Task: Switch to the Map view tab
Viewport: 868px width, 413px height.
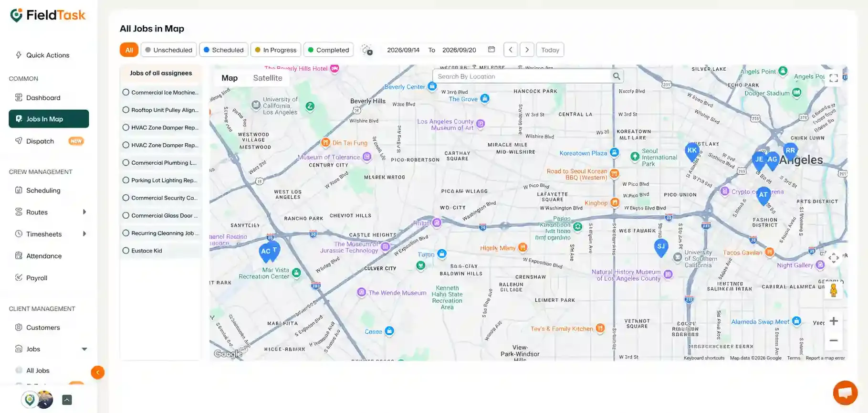Action: point(230,78)
